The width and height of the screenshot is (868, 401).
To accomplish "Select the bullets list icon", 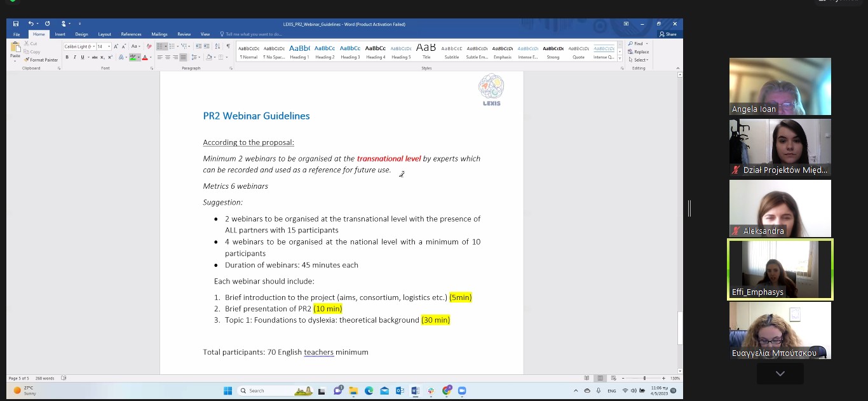I will [x=160, y=46].
